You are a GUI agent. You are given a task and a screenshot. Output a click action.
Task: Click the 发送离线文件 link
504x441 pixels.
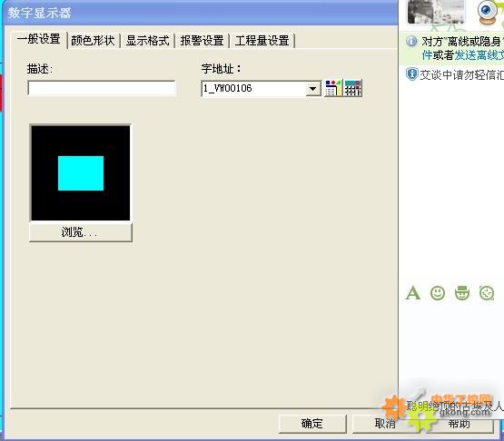(479, 55)
